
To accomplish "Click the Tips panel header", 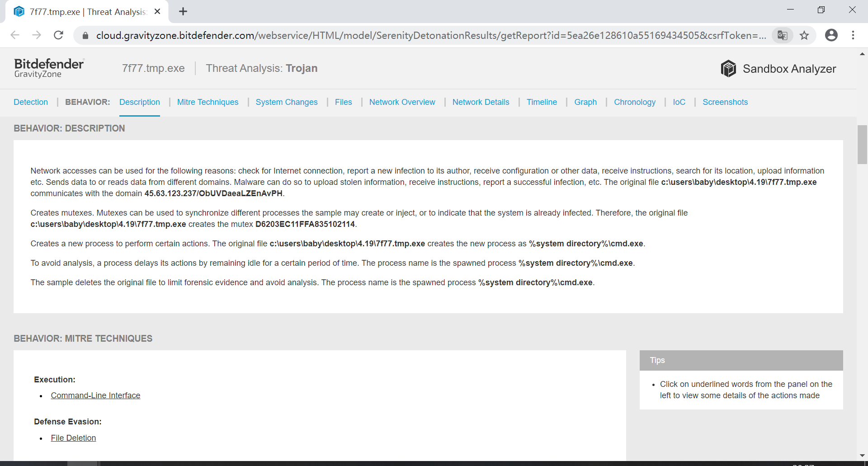I will pyautogui.click(x=741, y=360).
